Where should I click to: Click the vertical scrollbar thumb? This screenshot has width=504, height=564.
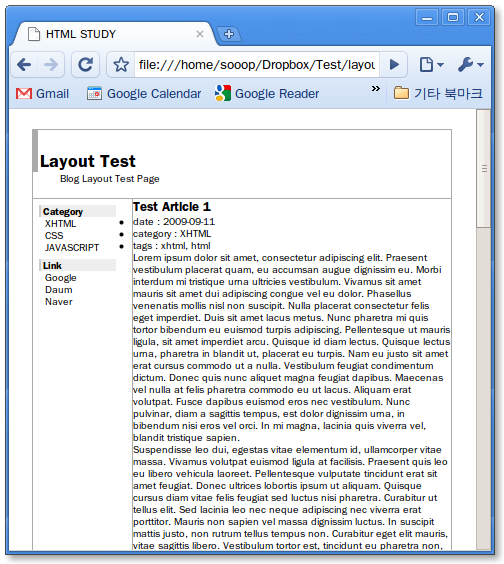point(483,168)
